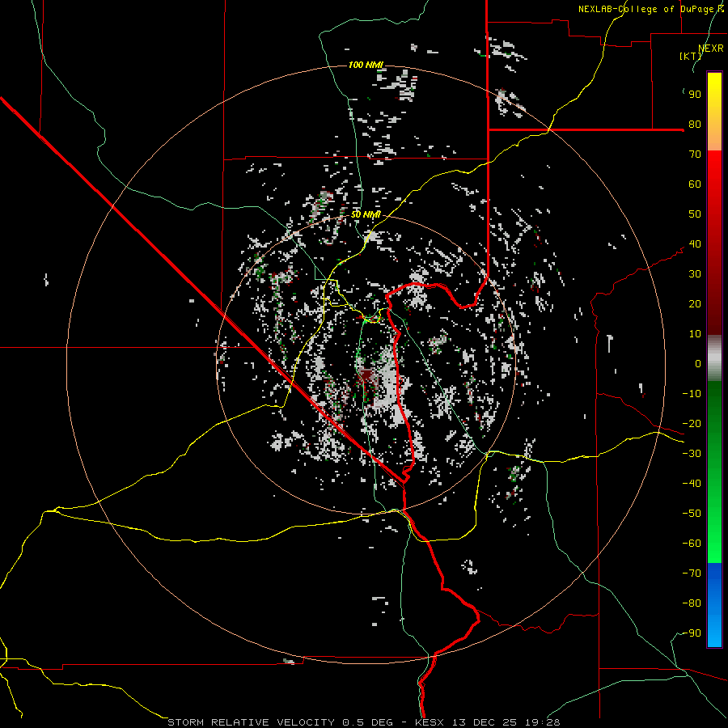728x728 pixels.
Task: Click the -50 value on the color scale
Action: [x=692, y=514]
